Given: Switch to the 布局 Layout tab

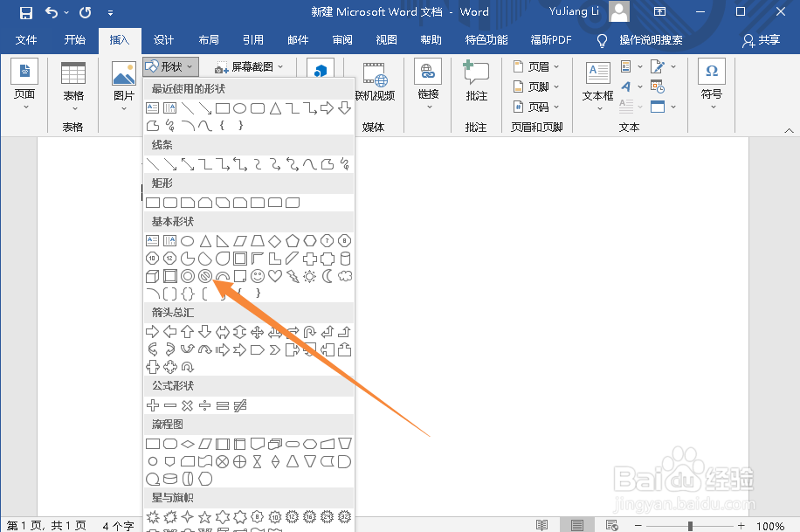Looking at the screenshot, I should tap(209, 40).
